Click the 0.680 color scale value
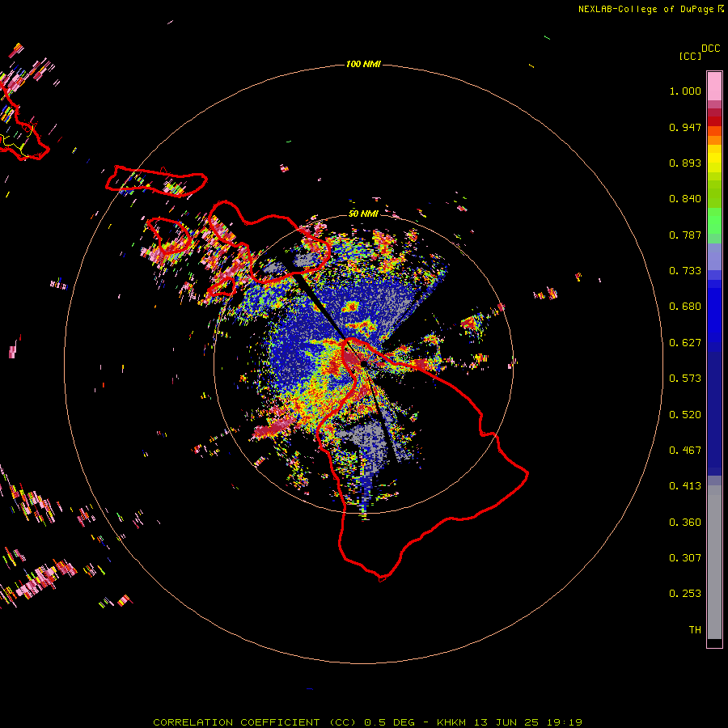The image size is (728, 728). pyautogui.click(x=685, y=307)
